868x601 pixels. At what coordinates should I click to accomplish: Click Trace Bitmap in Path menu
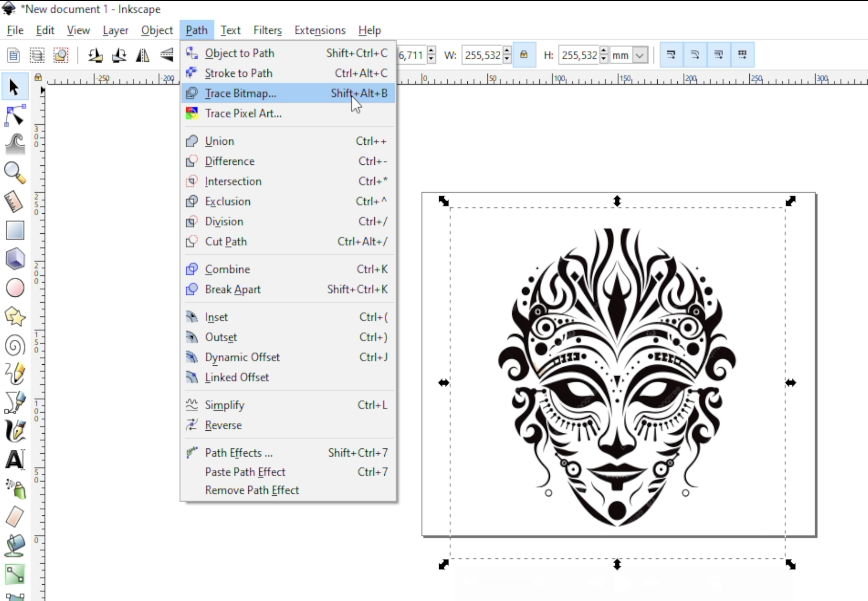coord(240,92)
